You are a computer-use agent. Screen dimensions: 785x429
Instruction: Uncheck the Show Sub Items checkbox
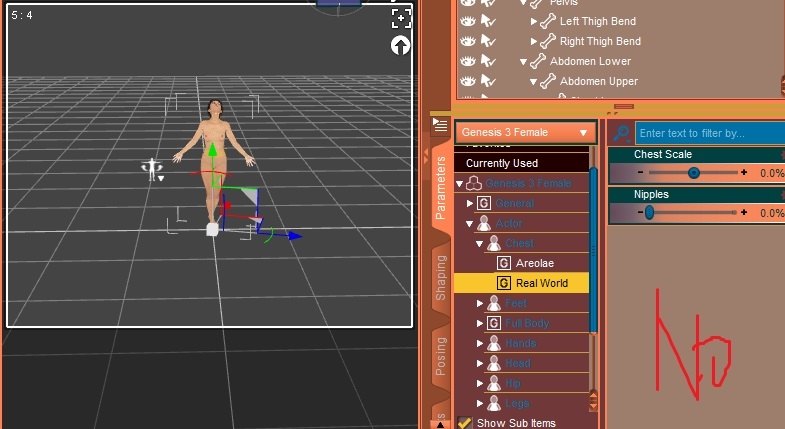click(465, 423)
